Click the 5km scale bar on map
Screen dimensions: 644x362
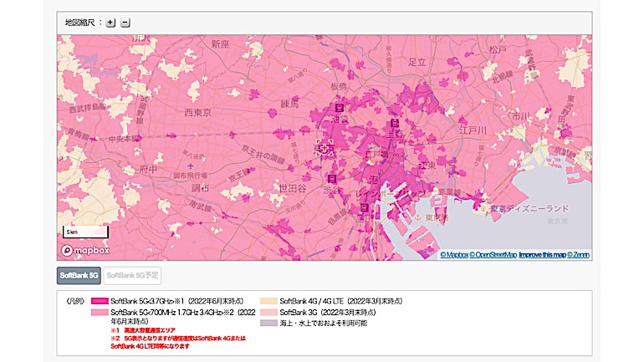click(85, 232)
